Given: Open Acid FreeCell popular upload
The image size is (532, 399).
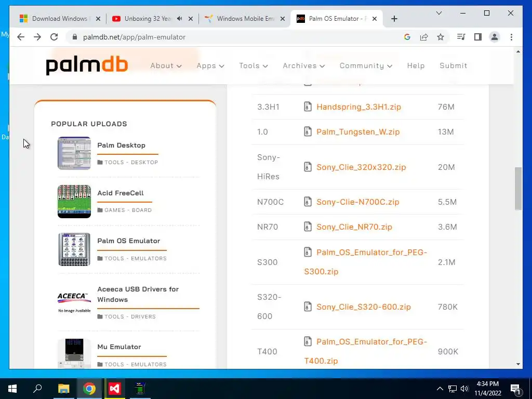Looking at the screenshot, I should click(121, 193).
